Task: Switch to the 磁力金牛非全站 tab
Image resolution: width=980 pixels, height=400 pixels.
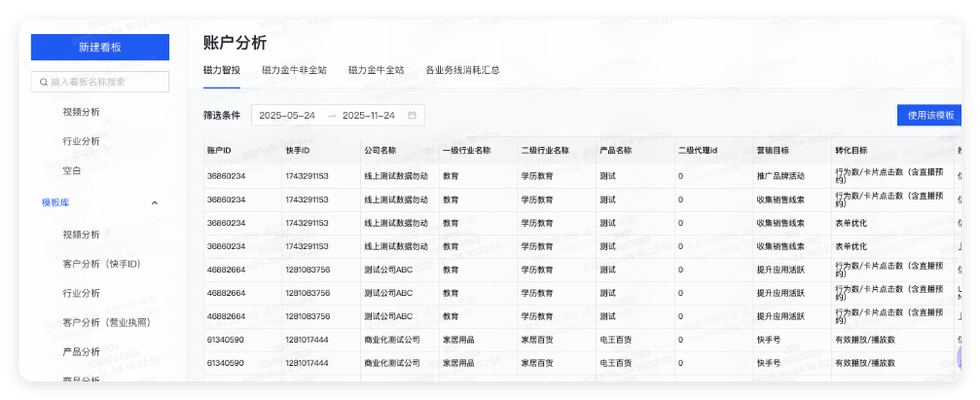Action: (x=294, y=70)
